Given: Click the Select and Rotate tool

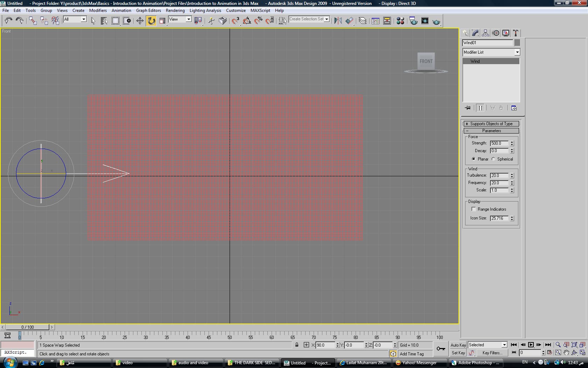Looking at the screenshot, I should click(x=151, y=21).
